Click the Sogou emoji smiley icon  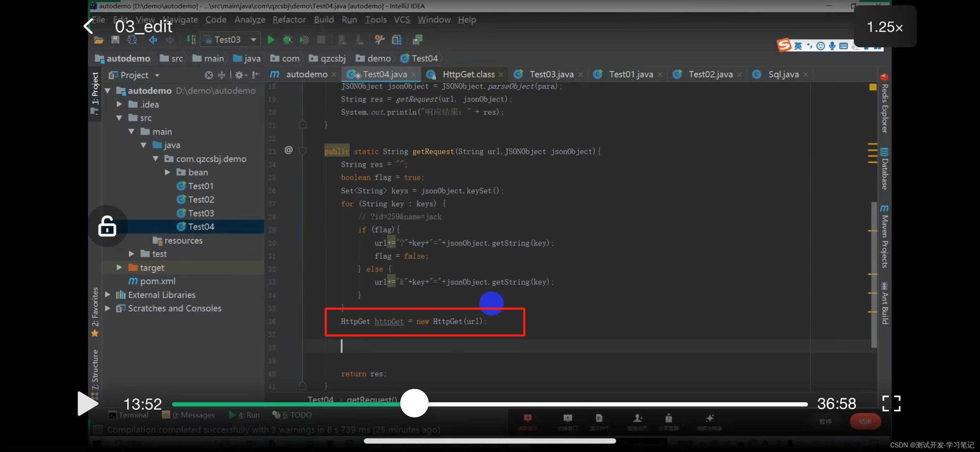click(x=821, y=46)
